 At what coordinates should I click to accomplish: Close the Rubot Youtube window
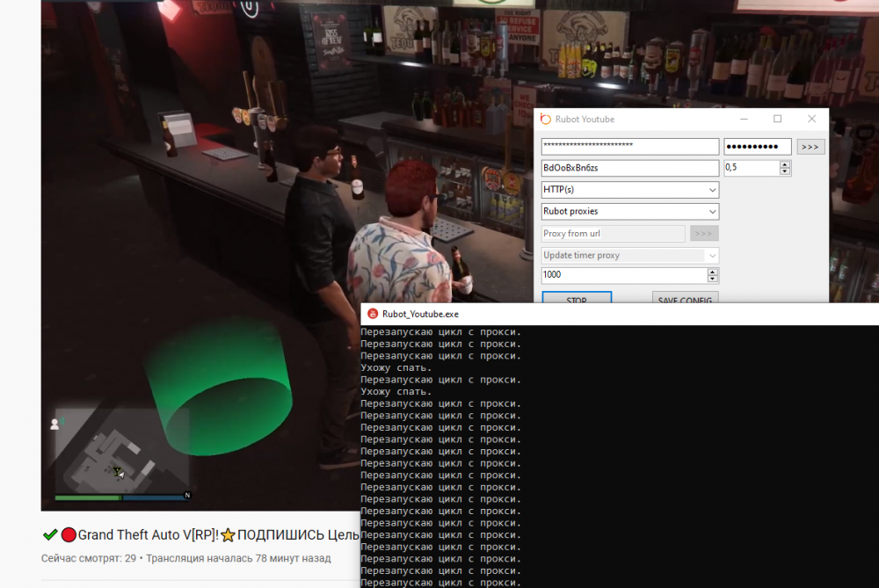click(811, 119)
